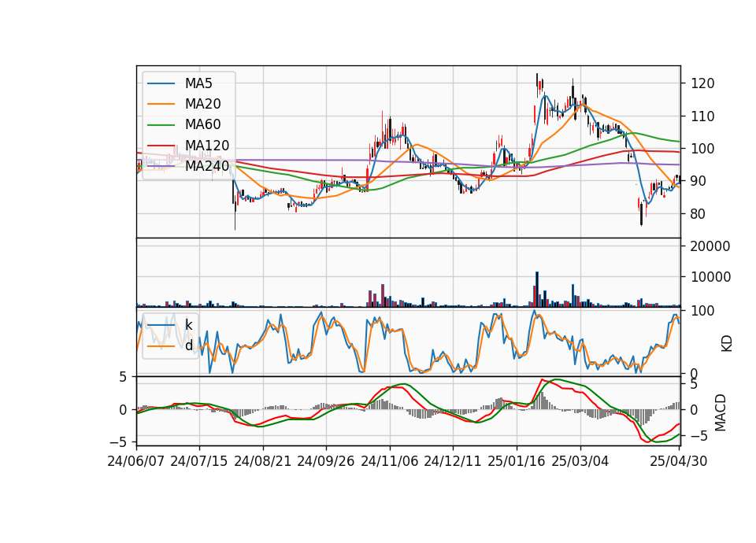
Task: Click the green MA60 legend line sample
Action: pos(161,125)
